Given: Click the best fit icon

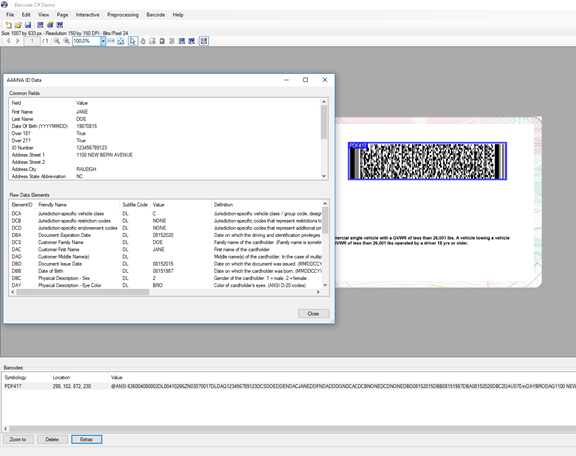Looking at the screenshot, I should [120, 41].
